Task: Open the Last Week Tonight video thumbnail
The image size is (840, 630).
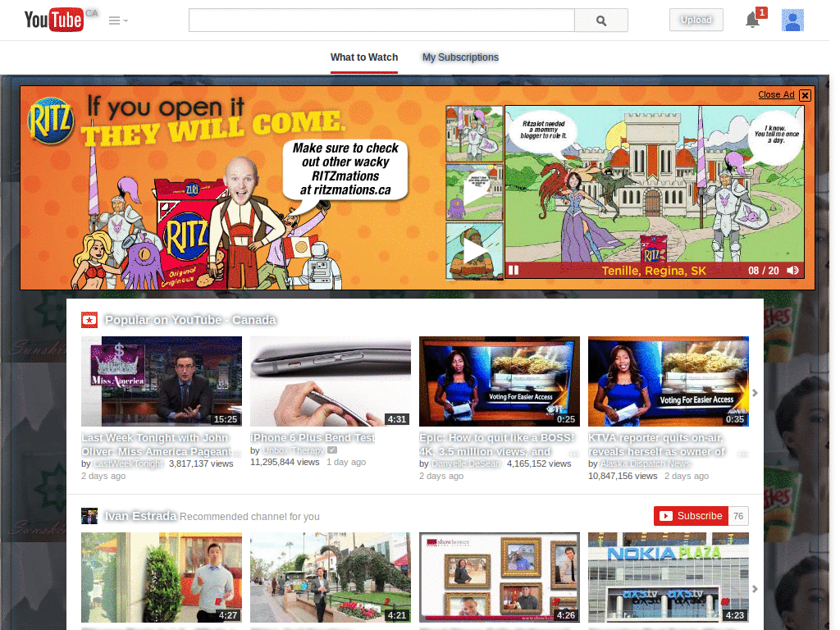Action: point(162,381)
